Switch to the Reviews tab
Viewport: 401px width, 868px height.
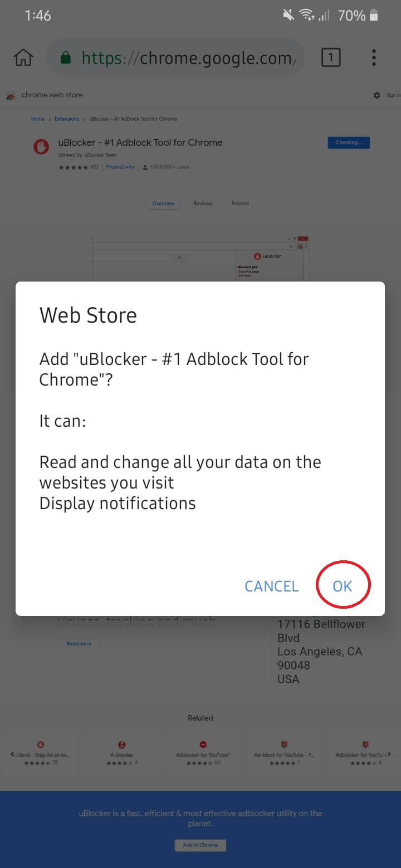point(203,204)
